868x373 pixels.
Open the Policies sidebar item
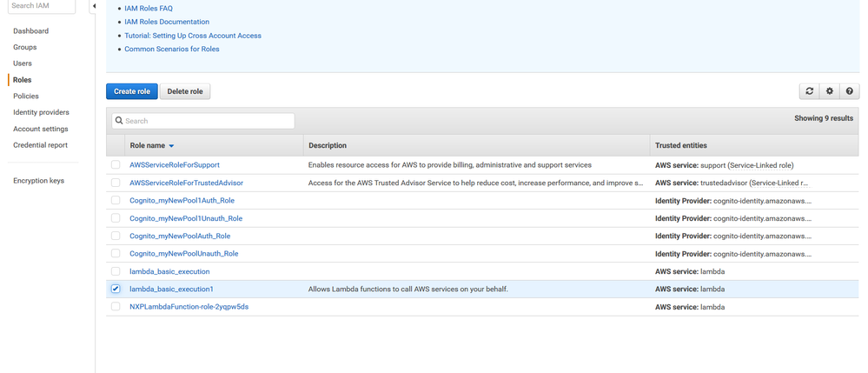(26, 97)
